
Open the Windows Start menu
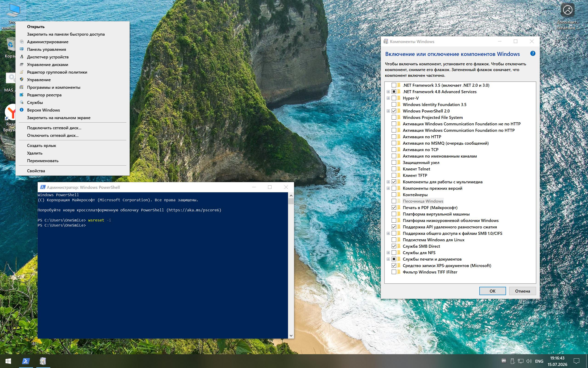coord(8,361)
